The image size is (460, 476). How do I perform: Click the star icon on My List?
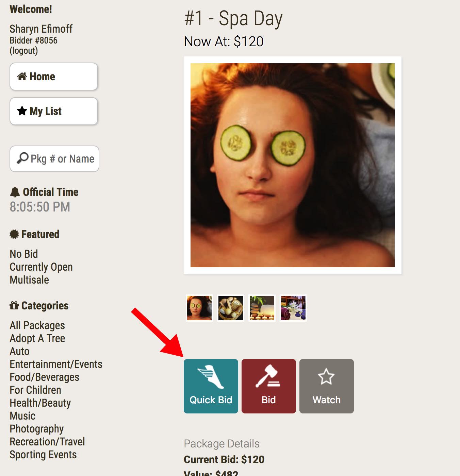click(22, 111)
